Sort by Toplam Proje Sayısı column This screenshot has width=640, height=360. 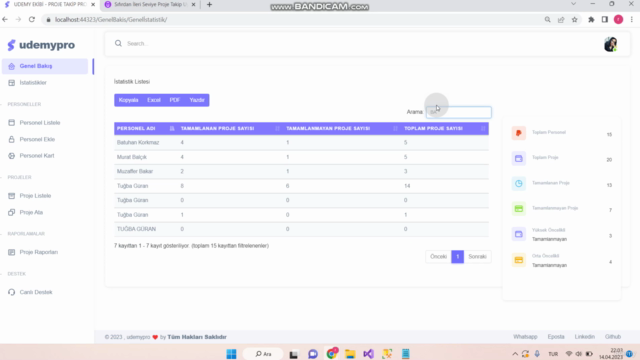point(444,128)
